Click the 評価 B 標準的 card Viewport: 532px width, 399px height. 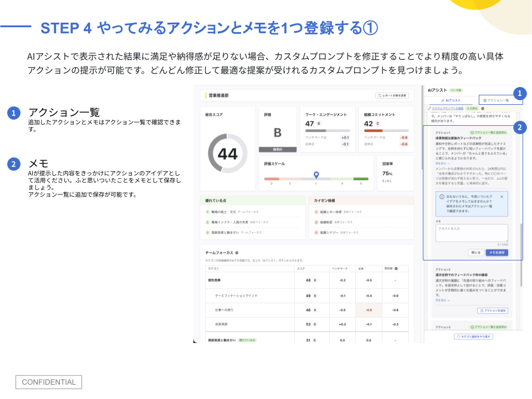(278, 129)
